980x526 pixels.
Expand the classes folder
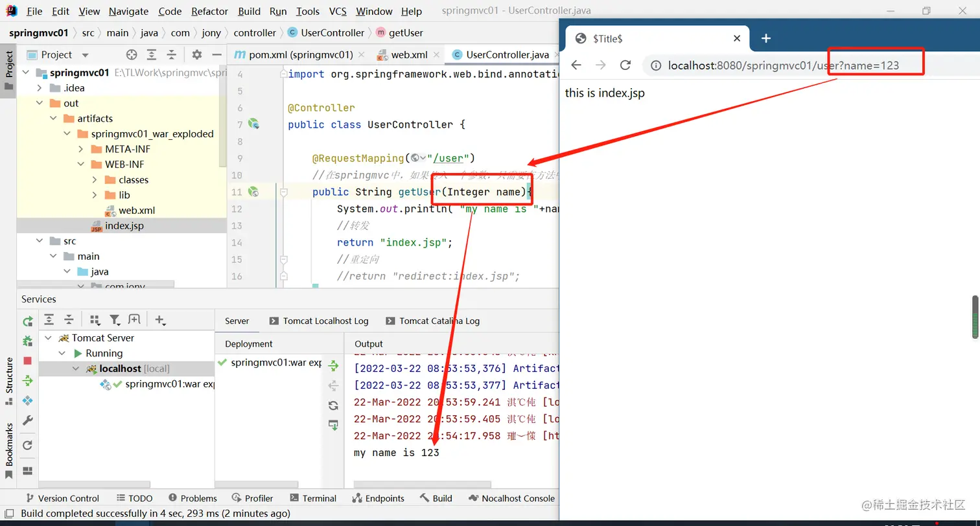click(x=95, y=180)
